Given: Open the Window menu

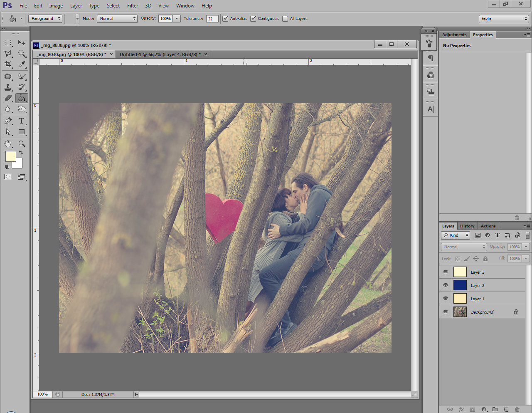Looking at the screenshot, I should pyautogui.click(x=185, y=6).
